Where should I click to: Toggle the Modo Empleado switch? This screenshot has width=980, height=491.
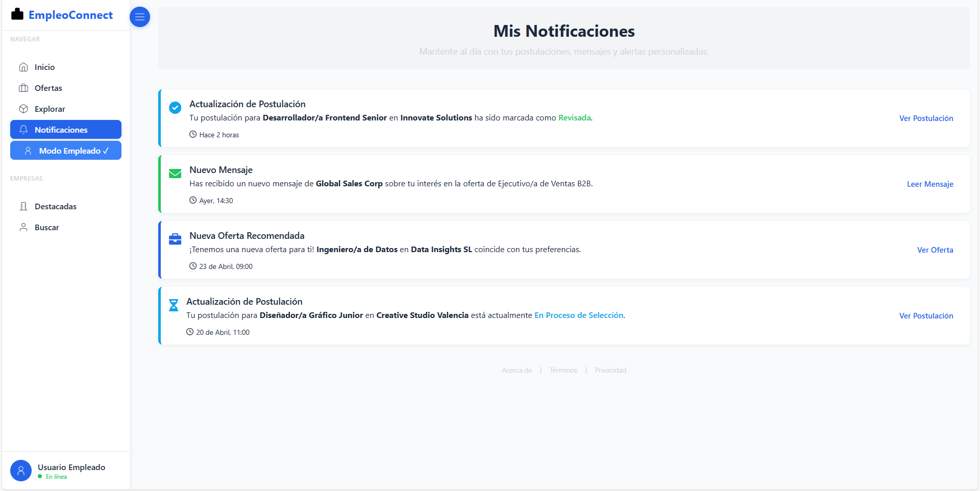66,151
